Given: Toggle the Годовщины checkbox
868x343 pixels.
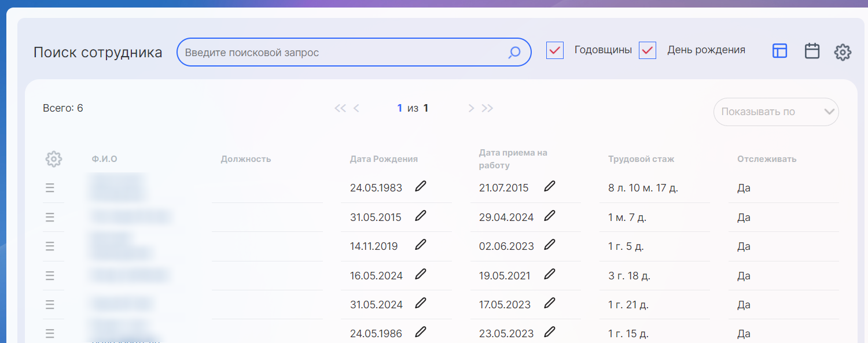Looking at the screenshot, I should (x=555, y=50).
